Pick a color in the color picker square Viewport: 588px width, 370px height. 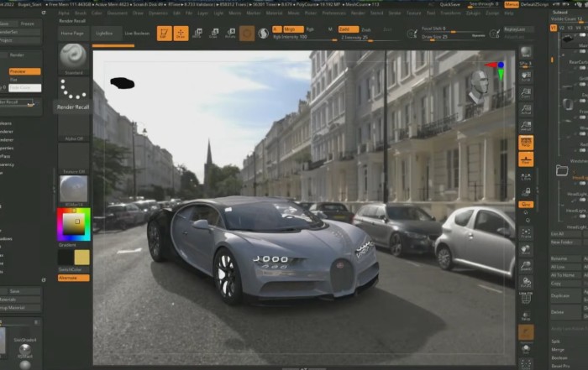(x=75, y=224)
